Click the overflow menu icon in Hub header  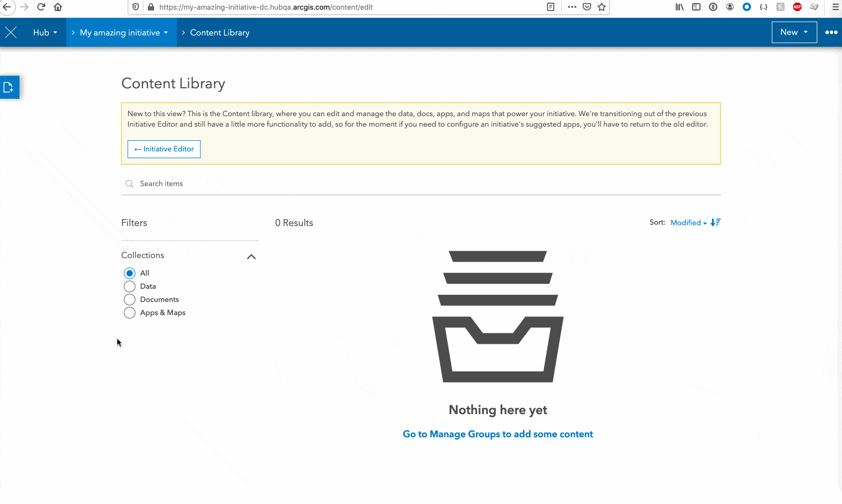coord(831,32)
